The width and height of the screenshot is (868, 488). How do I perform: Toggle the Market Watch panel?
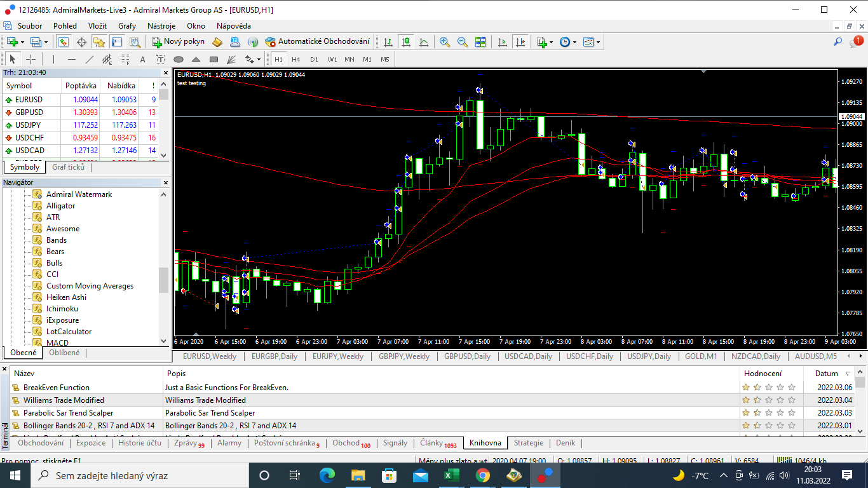[x=64, y=42]
